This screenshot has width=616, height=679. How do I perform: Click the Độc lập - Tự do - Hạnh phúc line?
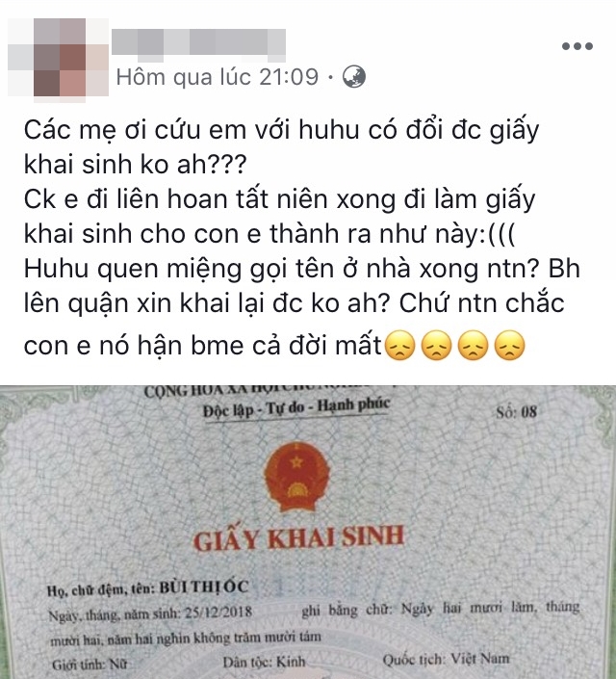[x=296, y=407]
